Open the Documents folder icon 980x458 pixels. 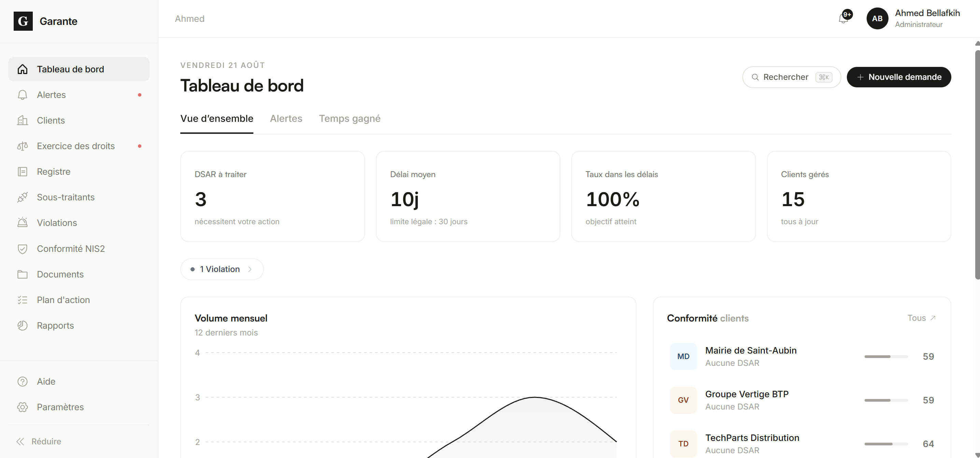[23, 274]
